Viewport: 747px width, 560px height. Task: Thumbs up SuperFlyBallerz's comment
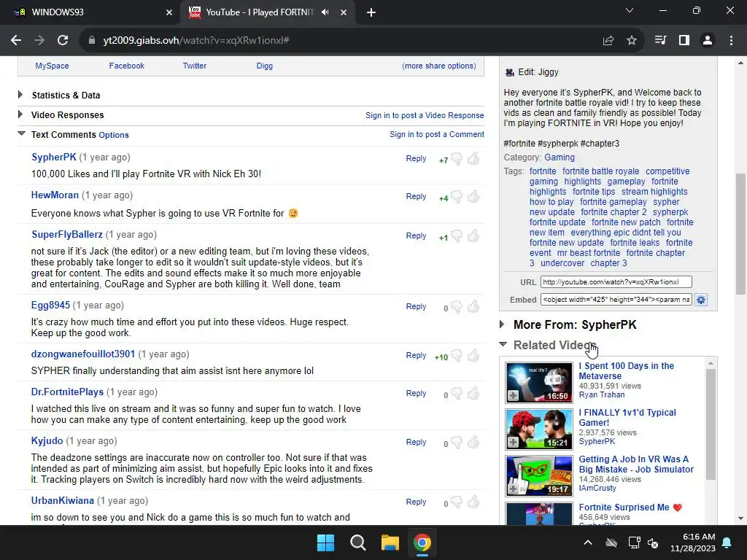tap(473, 236)
